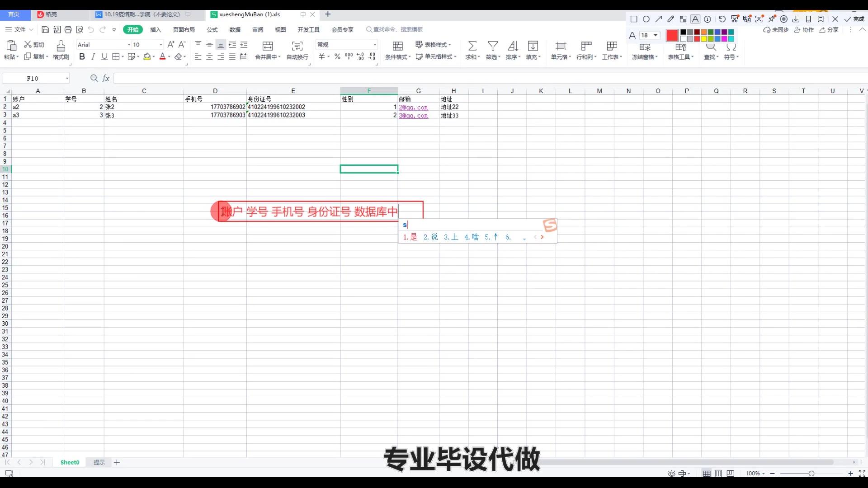Click the format painter 格式刷

(61, 50)
